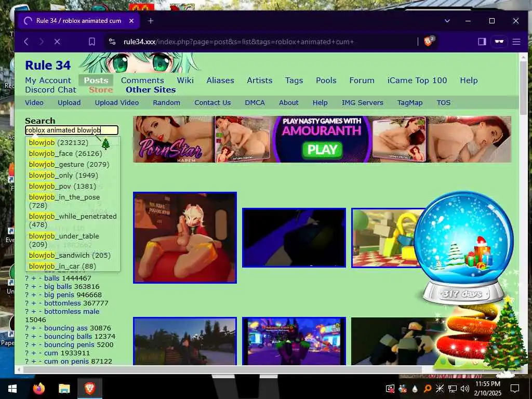Screen dimensions: 532x399
Task: Open the Brave hamburger menu
Action: (516, 42)
